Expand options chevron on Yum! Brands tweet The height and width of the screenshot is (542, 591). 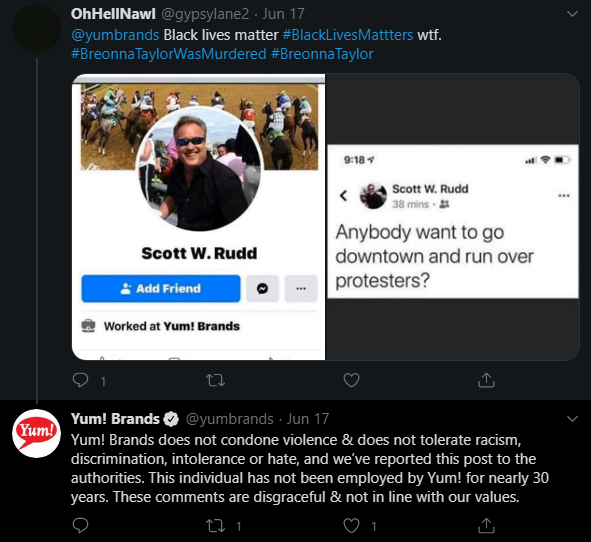tap(572, 419)
